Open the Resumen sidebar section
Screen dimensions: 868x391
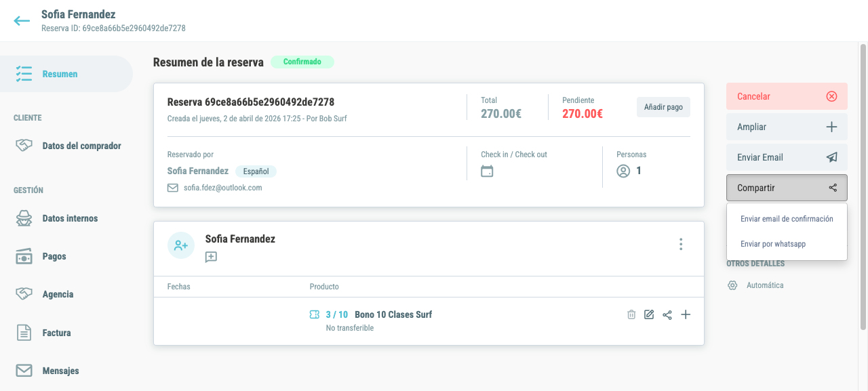(66, 74)
